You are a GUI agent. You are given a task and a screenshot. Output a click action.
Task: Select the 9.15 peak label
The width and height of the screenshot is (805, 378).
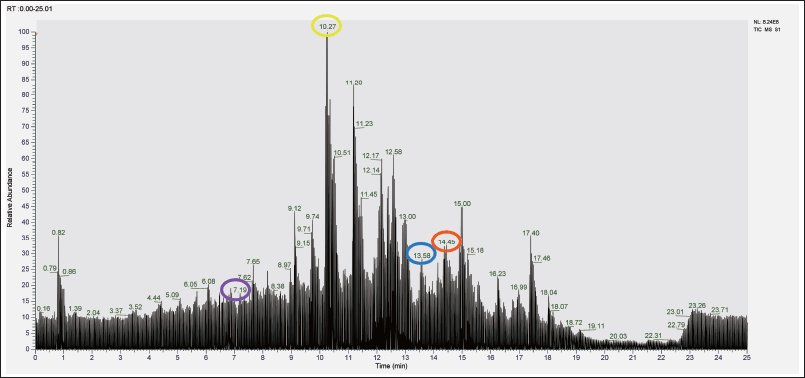pos(303,243)
